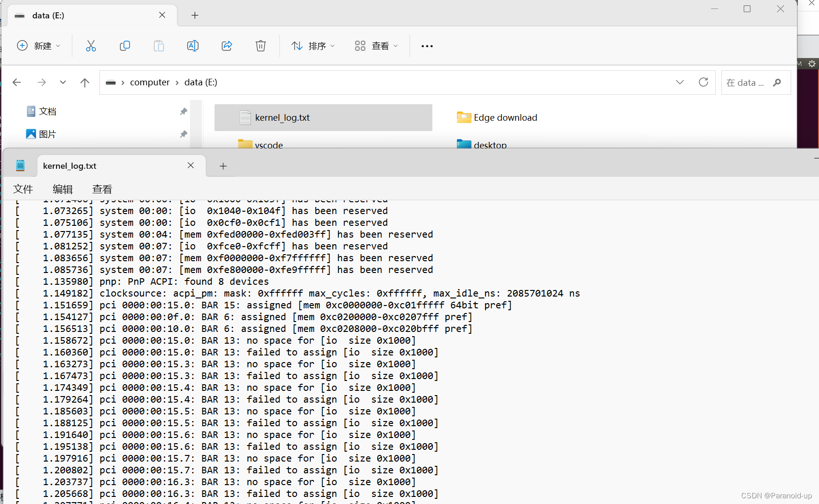Select the 'Edge download' folder name
819x504 pixels.
click(505, 117)
